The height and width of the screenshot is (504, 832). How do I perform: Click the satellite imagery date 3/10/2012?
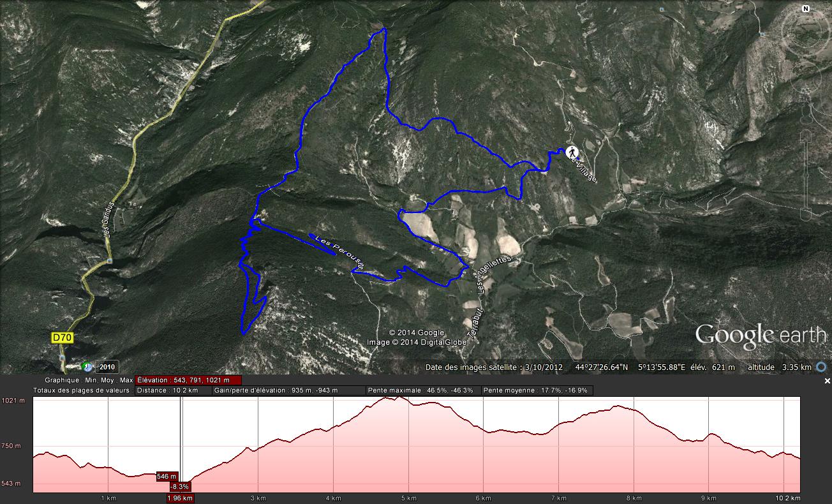544,367
